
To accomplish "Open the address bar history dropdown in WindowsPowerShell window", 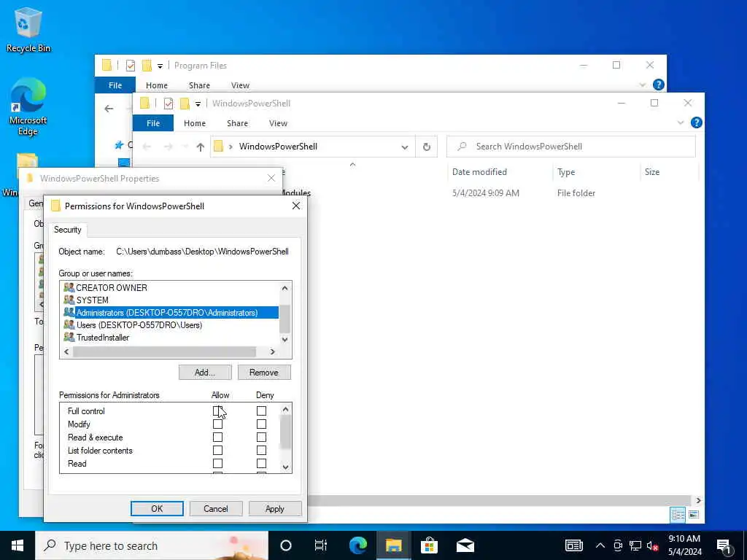I will tap(404, 147).
